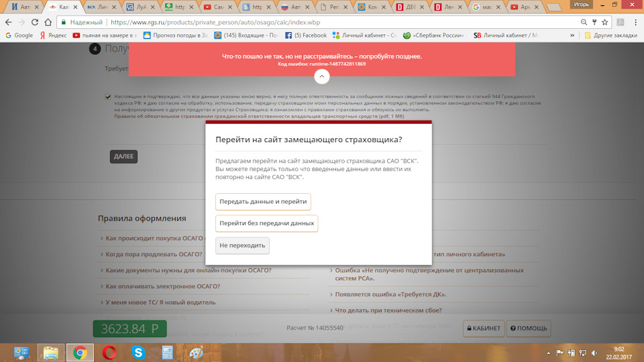Open the Яндекс bookmark

(53, 36)
